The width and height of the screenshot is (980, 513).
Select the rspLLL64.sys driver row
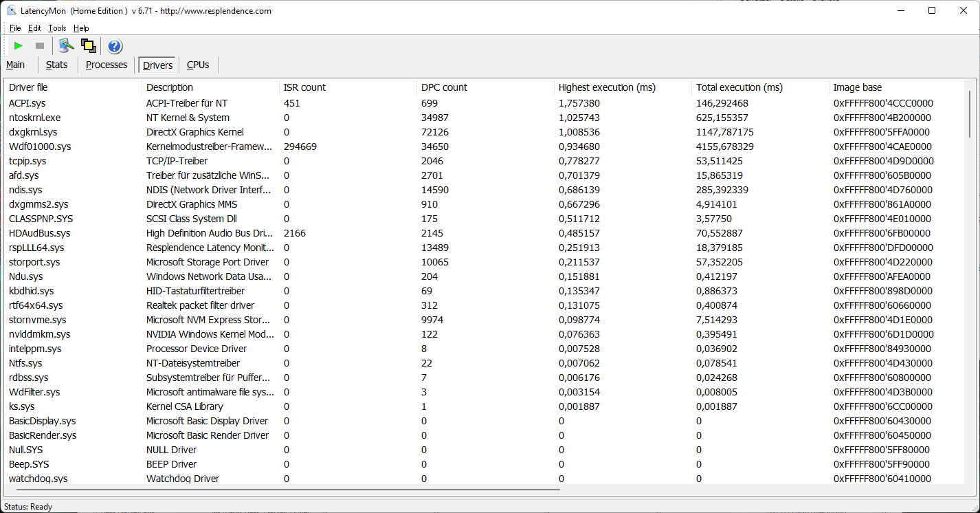[x=485, y=248]
